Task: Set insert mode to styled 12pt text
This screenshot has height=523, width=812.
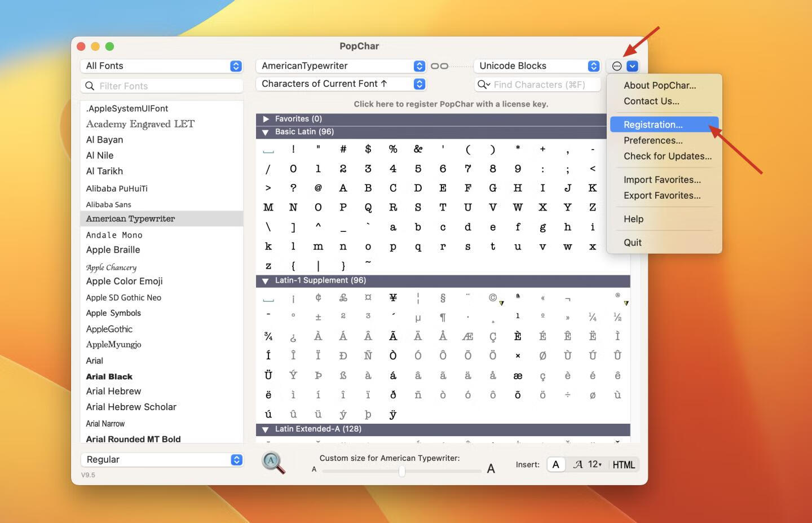Action: click(x=588, y=464)
